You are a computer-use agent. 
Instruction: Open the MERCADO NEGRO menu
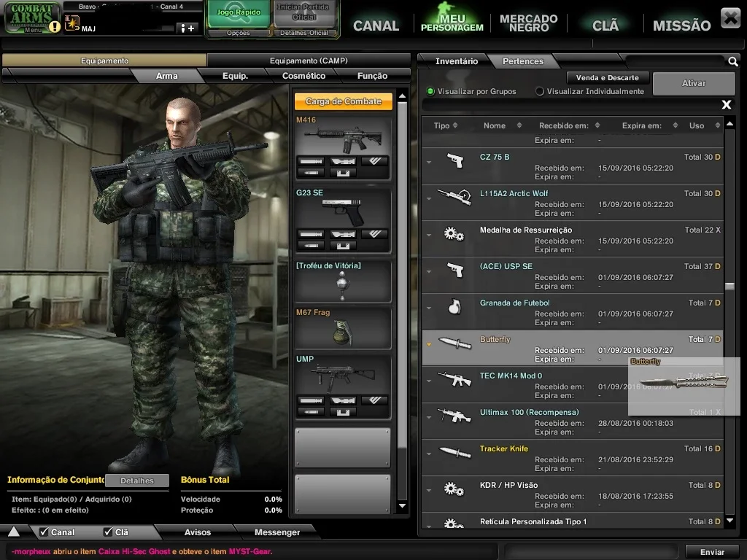[x=528, y=23]
